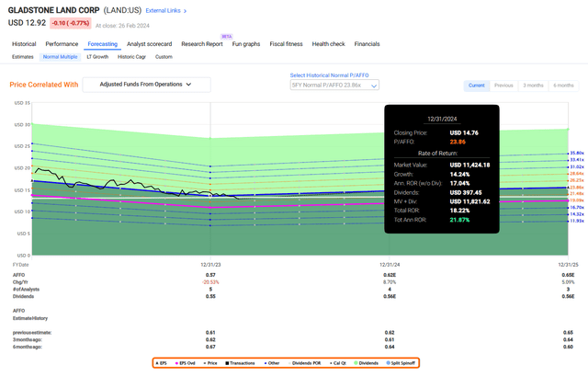
Task: Toggle the Dividends POR legend item
Action: point(304,363)
